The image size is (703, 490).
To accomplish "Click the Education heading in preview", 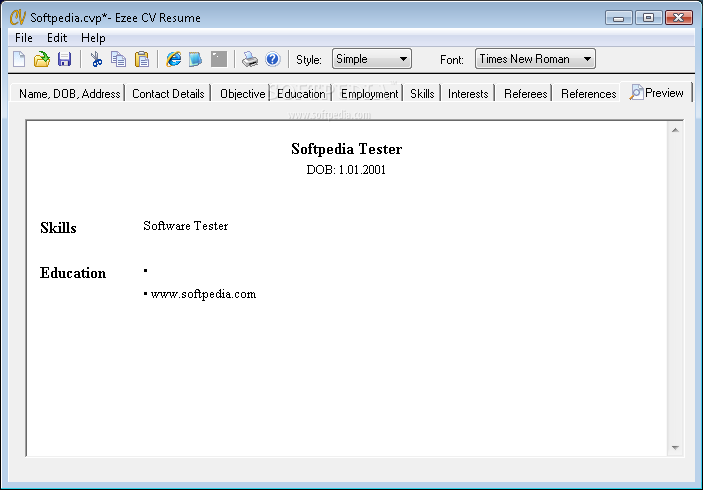I will [x=73, y=273].
